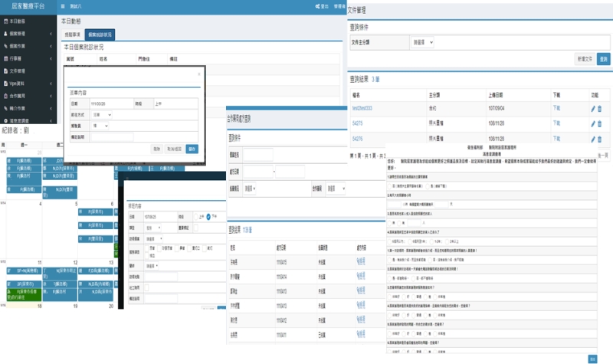Switch to the 提醒事項 tab
Screen dimensions: 613x364
coord(72,34)
